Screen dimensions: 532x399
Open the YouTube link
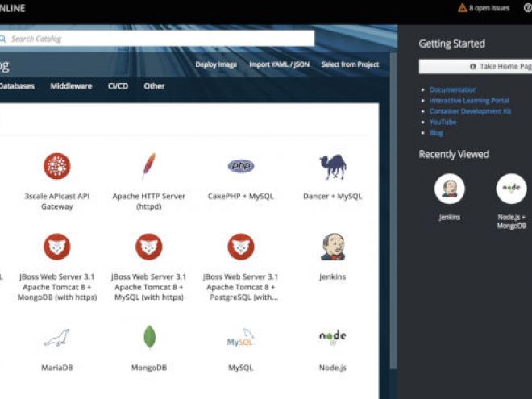[443, 122]
